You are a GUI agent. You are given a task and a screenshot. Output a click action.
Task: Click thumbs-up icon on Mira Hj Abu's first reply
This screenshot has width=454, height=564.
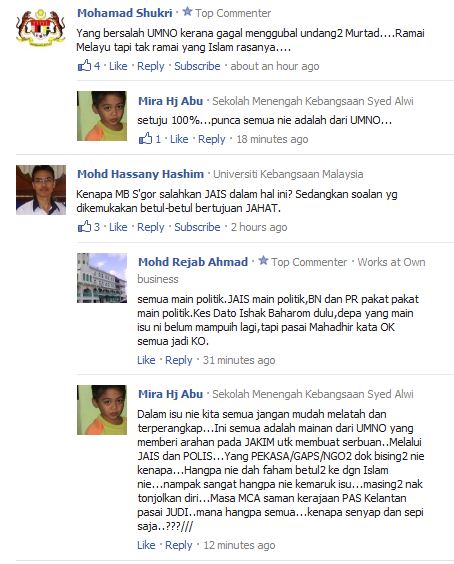(x=145, y=138)
